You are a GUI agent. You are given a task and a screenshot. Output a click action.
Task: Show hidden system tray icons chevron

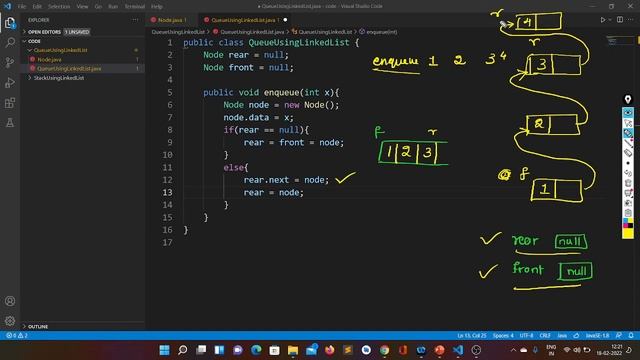click(513, 350)
